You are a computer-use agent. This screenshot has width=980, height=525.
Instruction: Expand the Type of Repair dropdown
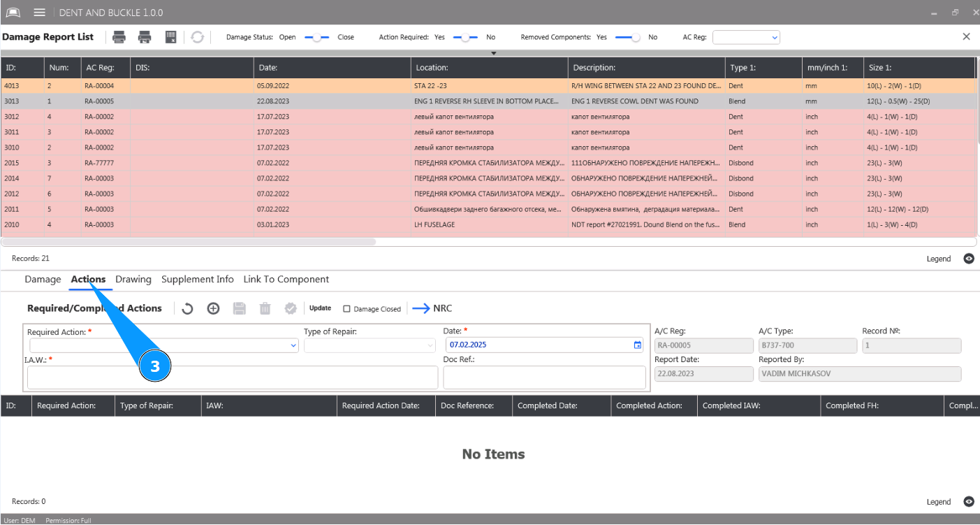(430, 345)
